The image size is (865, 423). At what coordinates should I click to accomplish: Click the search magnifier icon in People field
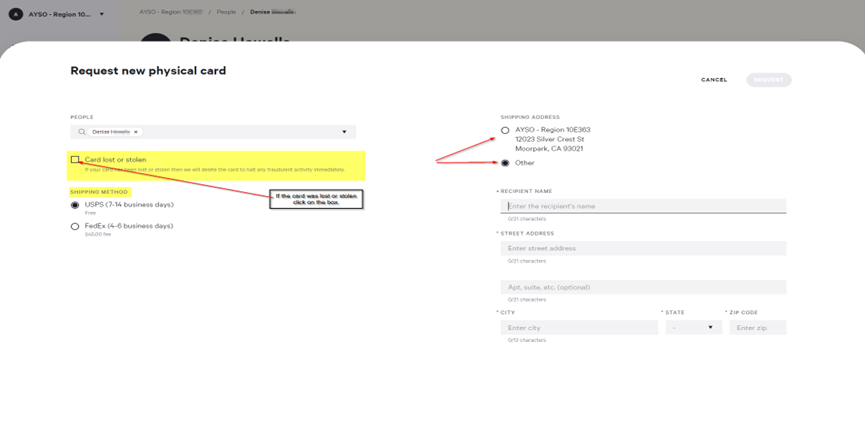pyautogui.click(x=82, y=132)
